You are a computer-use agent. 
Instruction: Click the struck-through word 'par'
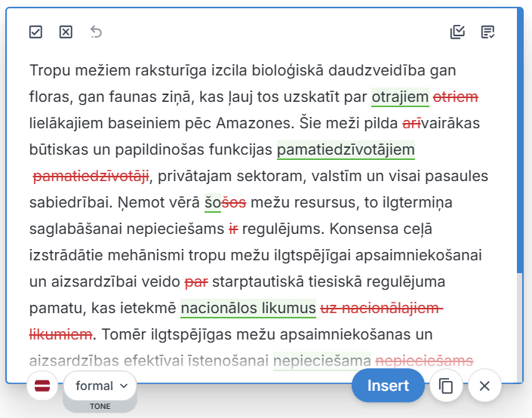pyautogui.click(x=196, y=282)
